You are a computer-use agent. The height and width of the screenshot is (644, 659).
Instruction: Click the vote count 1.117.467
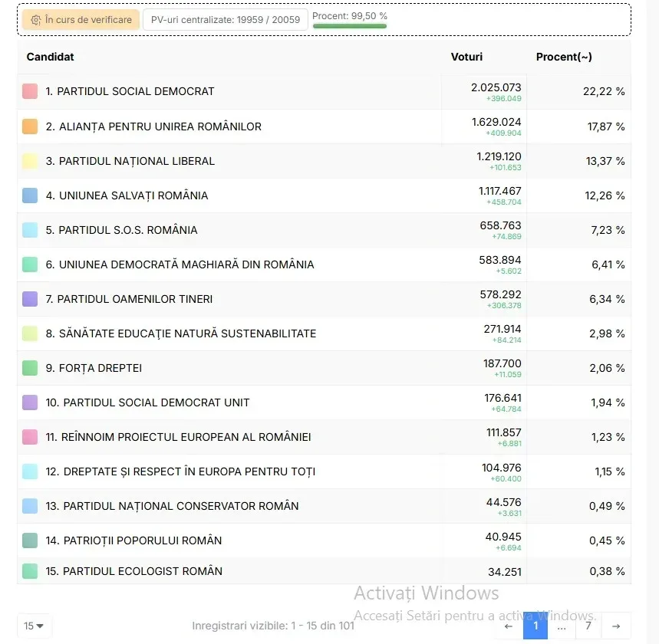(499, 191)
